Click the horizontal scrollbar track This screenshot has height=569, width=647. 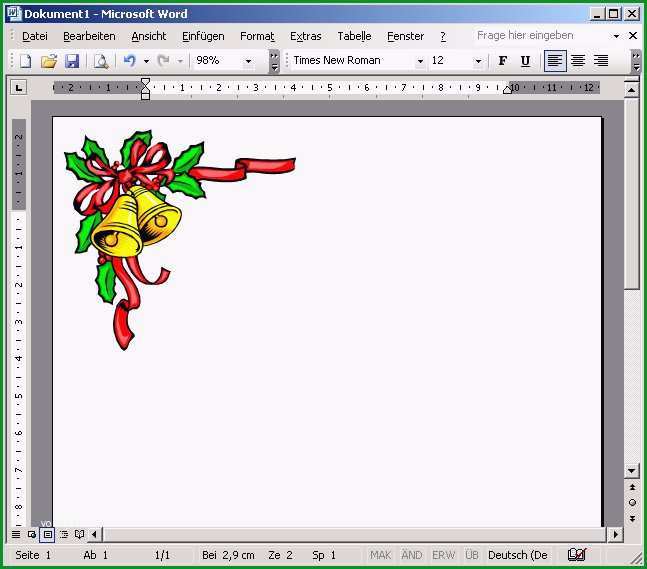(355, 535)
